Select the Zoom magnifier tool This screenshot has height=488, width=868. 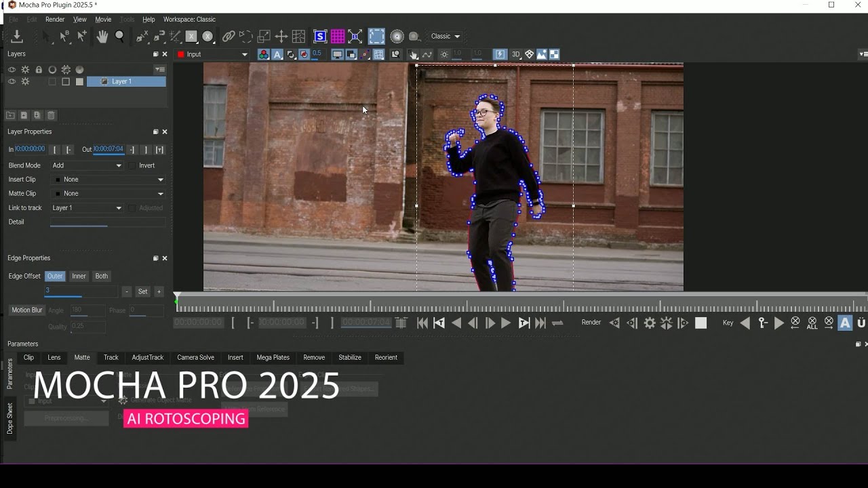tap(120, 37)
